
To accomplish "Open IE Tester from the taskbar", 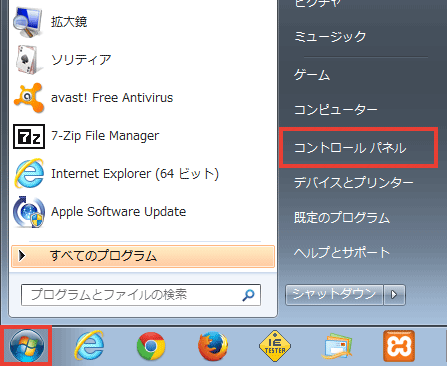I will pos(275,346).
